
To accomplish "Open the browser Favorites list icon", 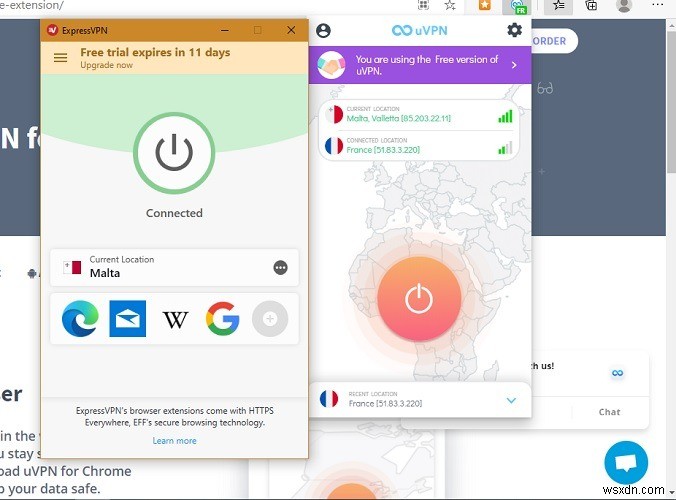I will point(559,6).
